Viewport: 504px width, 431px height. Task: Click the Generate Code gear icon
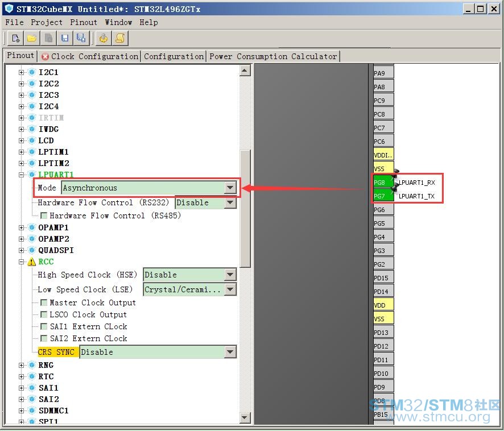tap(104, 38)
